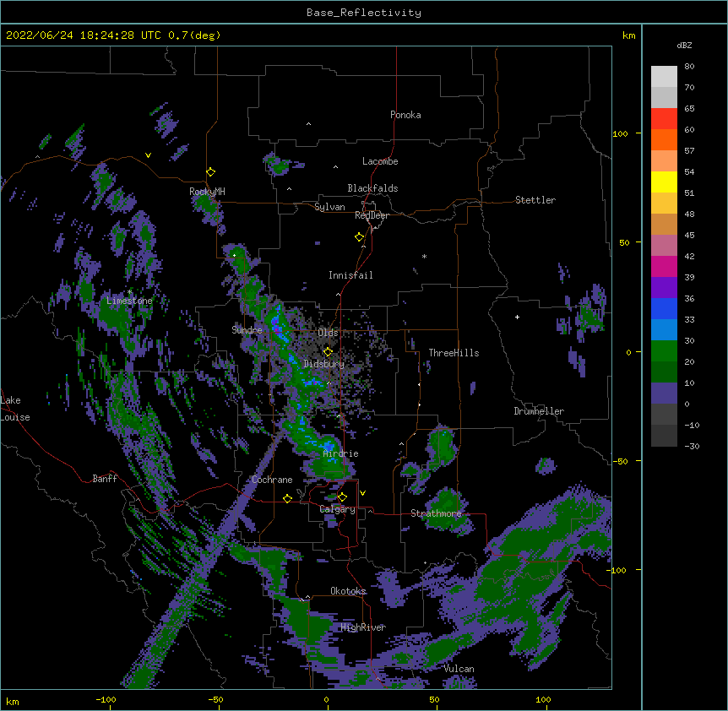Click the white plus marker north of Drumheller

click(517, 317)
